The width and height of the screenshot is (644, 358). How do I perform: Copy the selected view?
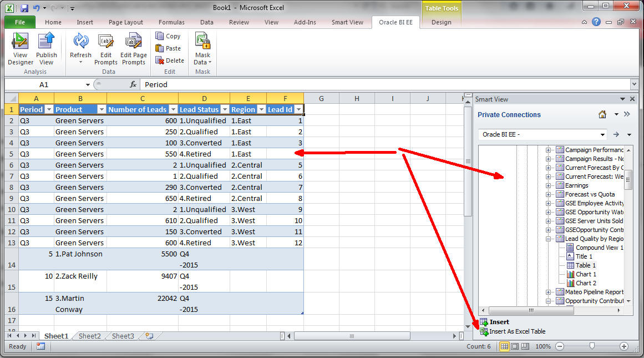pyautogui.click(x=168, y=36)
